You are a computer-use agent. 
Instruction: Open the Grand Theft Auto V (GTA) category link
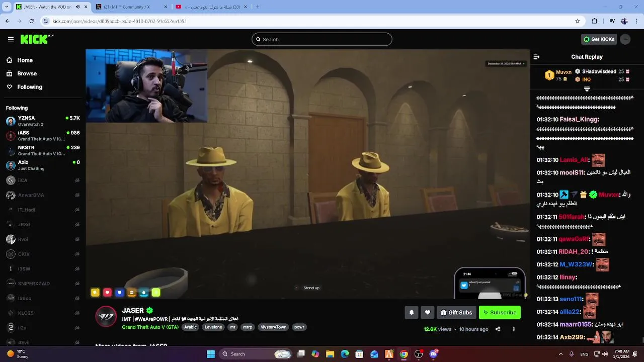coord(150,327)
